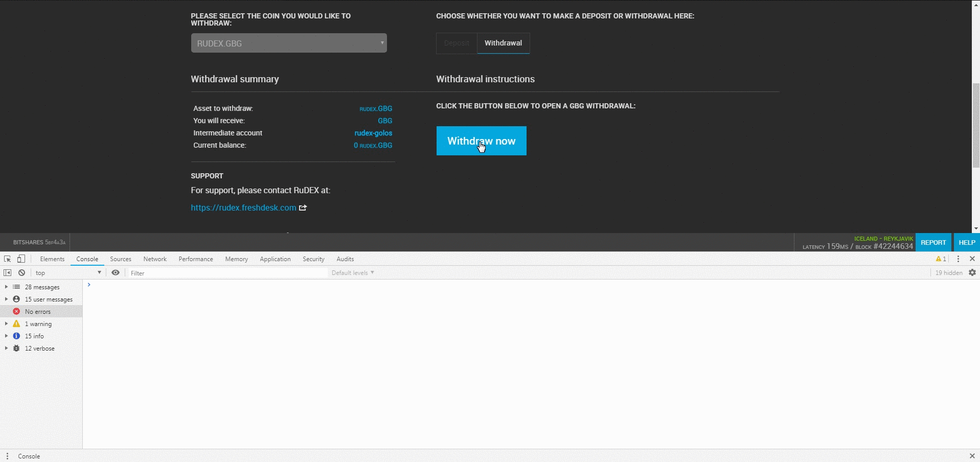This screenshot has width=980, height=462.
Task: Close the bottom console drawer
Action: click(972, 456)
